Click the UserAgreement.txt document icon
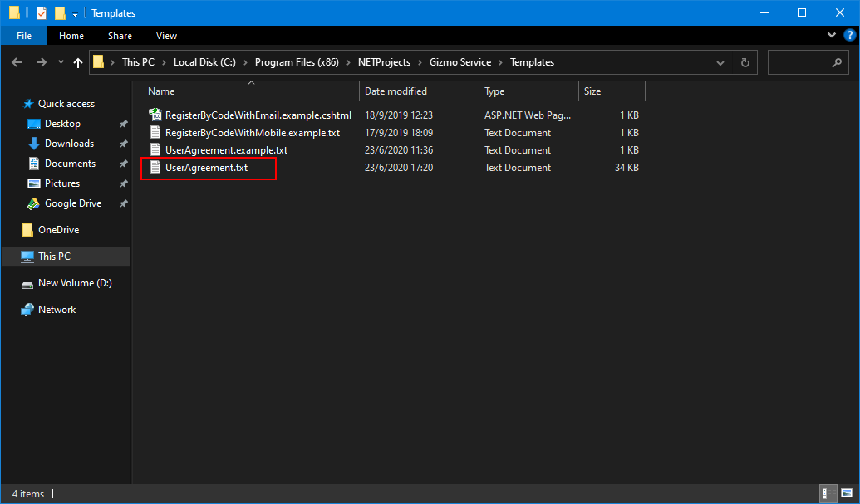The image size is (860, 504). (x=155, y=167)
